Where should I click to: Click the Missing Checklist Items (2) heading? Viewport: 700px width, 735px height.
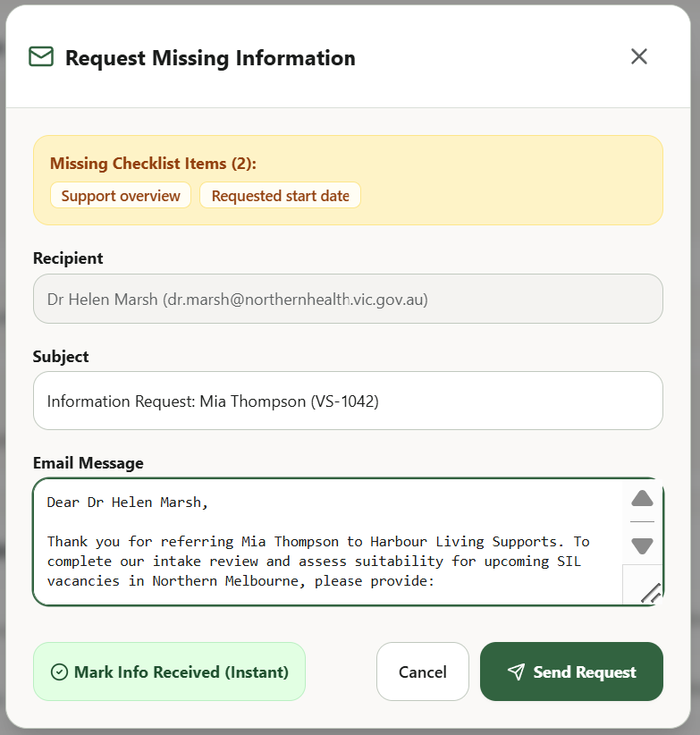[153, 164]
